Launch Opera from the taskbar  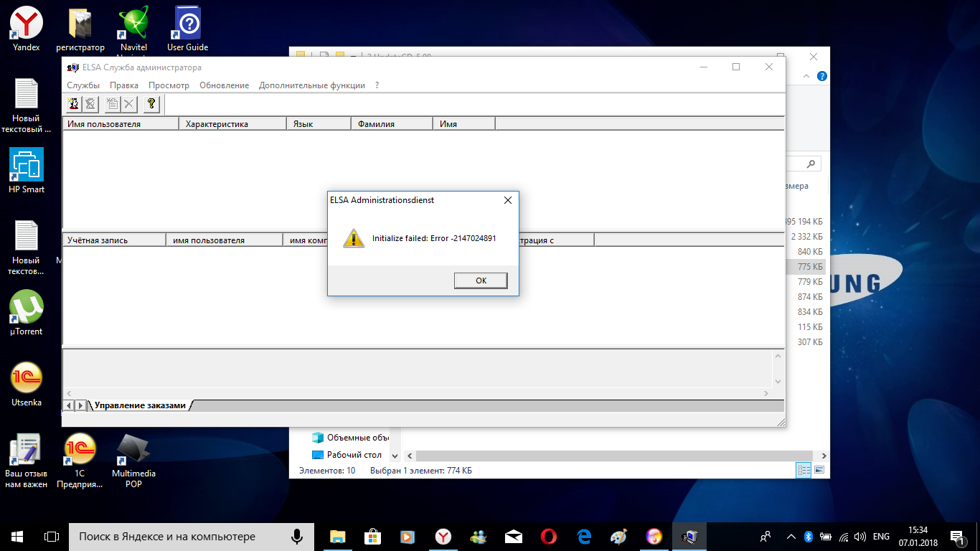point(549,536)
